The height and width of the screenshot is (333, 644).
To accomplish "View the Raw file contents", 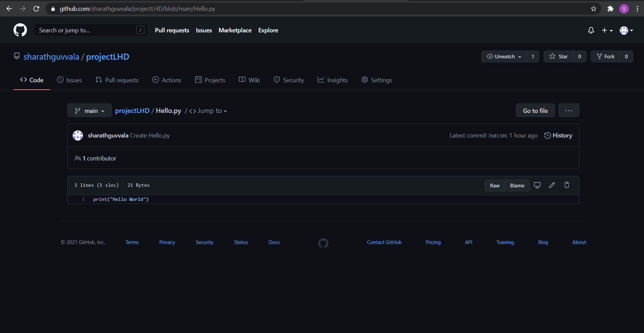I will 495,185.
